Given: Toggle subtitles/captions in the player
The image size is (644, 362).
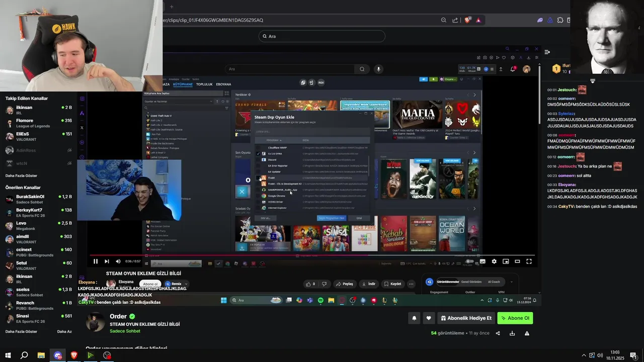Looking at the screenshot, I should [482, 261].
